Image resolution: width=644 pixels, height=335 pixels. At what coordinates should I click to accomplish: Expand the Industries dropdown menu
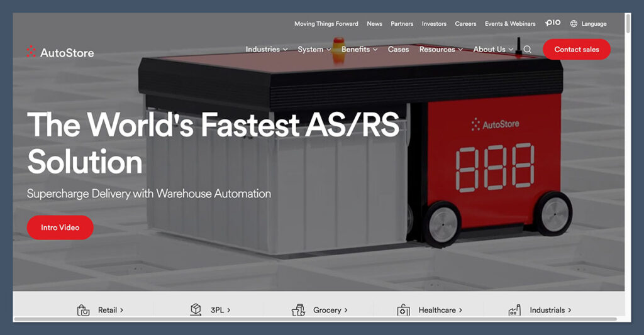[267, 49]
